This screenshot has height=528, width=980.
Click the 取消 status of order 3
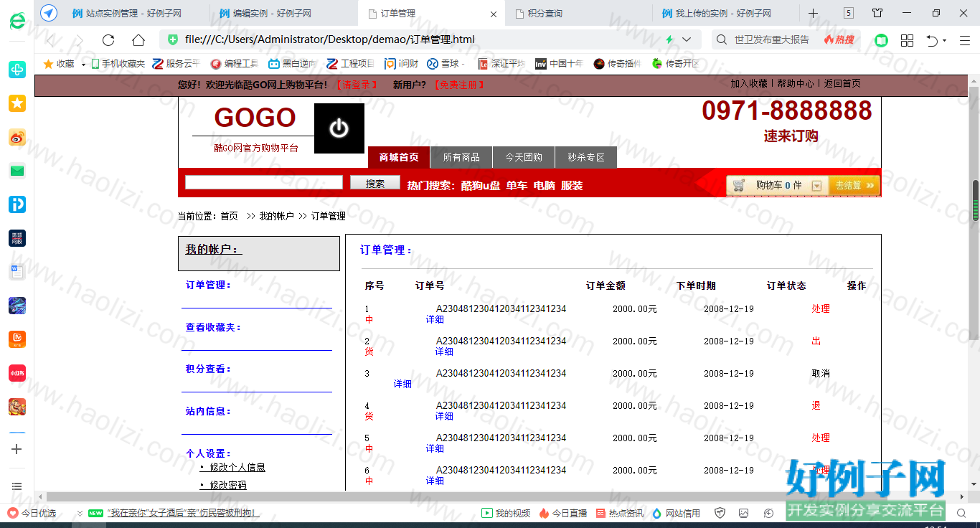(821, 373)
